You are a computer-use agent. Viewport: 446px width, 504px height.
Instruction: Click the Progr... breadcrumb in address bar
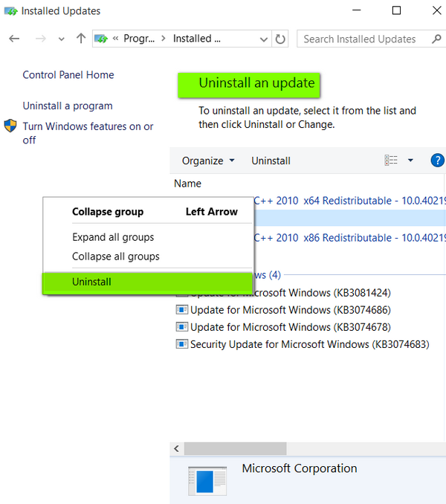click(139, 39)
